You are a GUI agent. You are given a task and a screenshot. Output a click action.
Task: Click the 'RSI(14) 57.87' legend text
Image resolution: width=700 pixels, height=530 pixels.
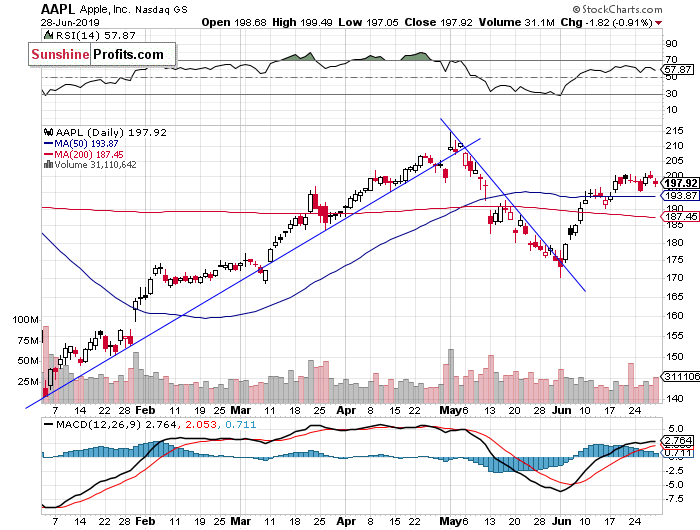pyautogui.click(x=96, y=35)
